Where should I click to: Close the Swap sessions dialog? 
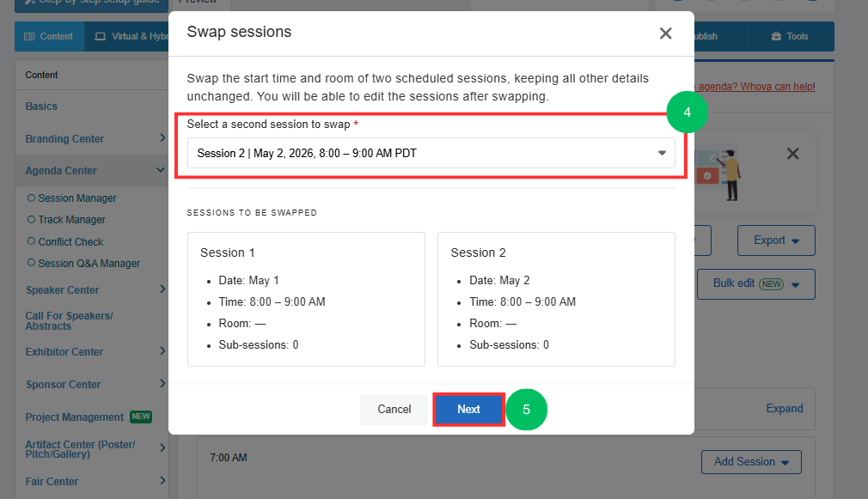point(665,33)
